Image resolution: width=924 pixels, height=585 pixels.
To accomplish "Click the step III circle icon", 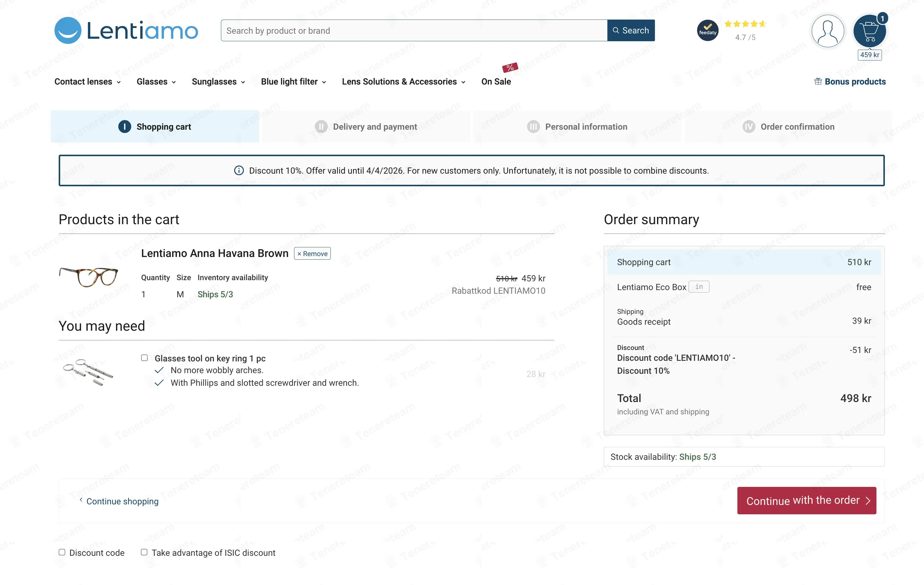I will coord(533,127).
